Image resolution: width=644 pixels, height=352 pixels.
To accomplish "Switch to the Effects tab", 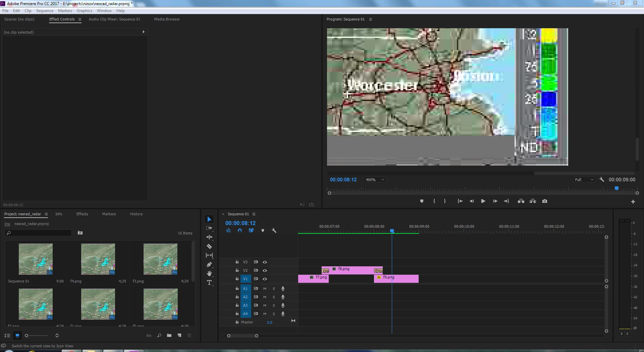I will tap(82, 214).
